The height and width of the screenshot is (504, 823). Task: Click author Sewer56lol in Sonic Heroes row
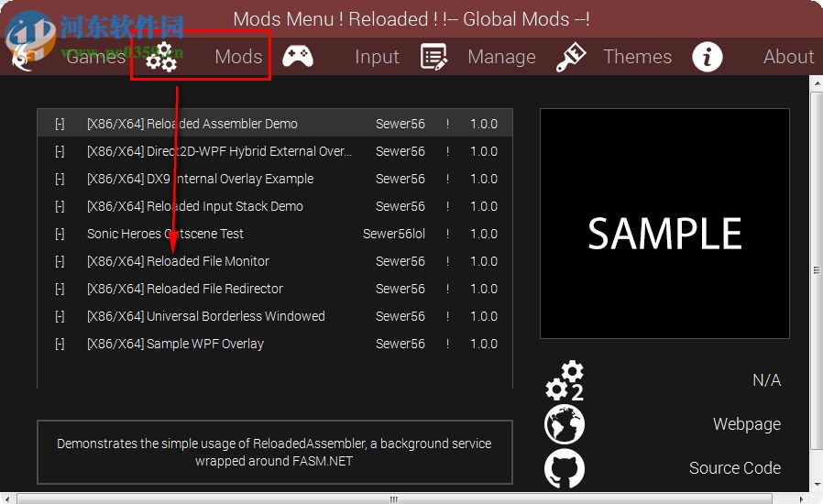[394, 234]
